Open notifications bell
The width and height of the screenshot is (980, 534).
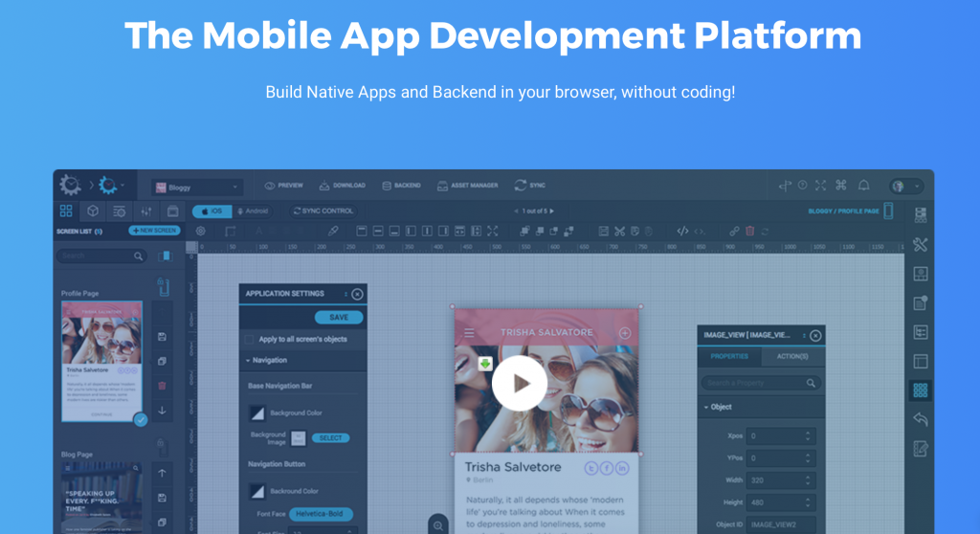coord(864,185)
